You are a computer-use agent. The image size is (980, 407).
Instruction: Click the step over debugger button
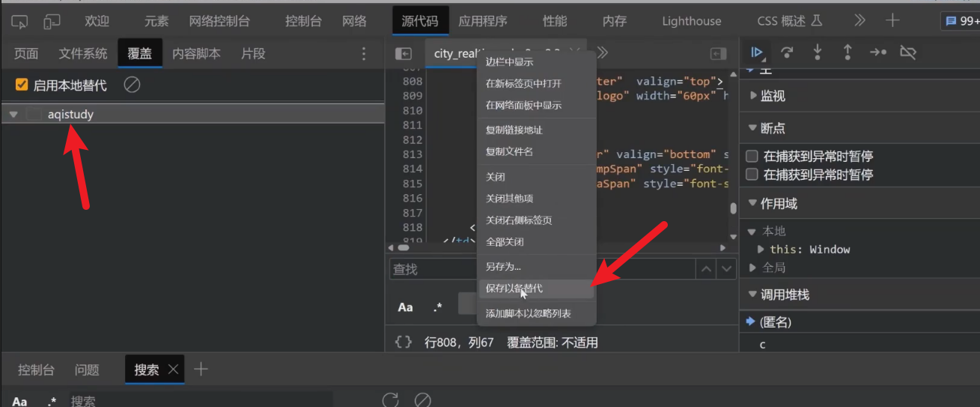point(787,52)
